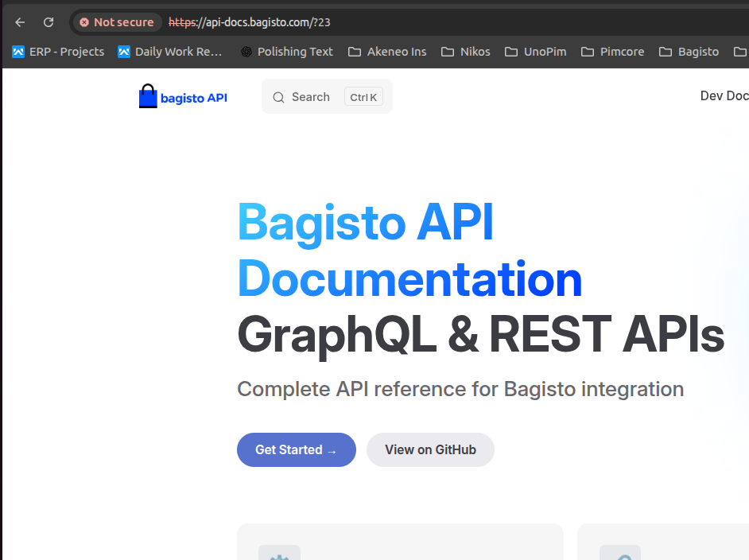The width and height of the screenshot is (749, 560).
Task: Click the api-docs.bagisto.com URL in address bar
Action: click(249, 22)
